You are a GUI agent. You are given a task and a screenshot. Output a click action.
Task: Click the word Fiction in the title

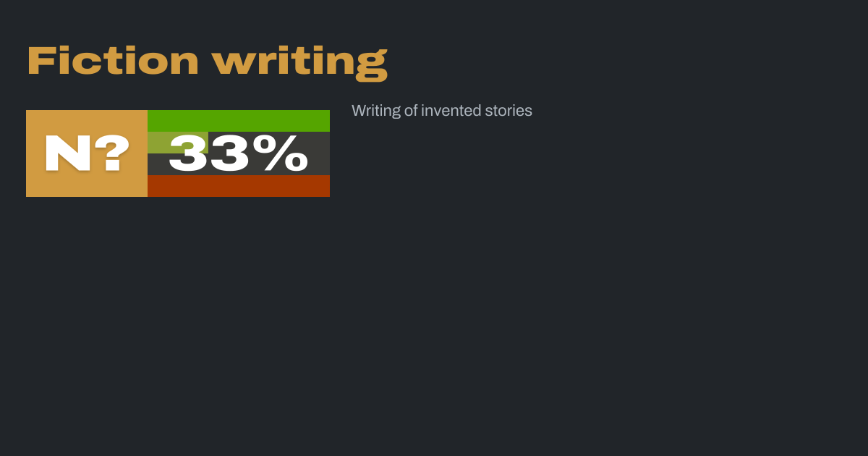click(x=113, y=61)
